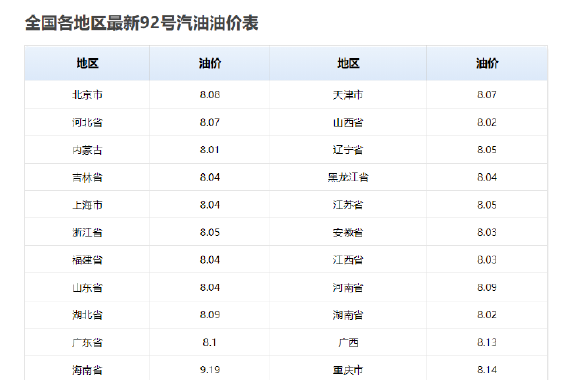This screenshot has width=570, height=380.
Task: Click the oil price for 北京市
Action: [x=210, y=95]
